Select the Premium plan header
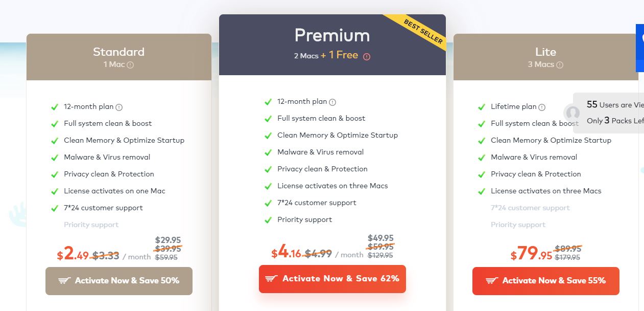The image size is (644, 311). 332,35
